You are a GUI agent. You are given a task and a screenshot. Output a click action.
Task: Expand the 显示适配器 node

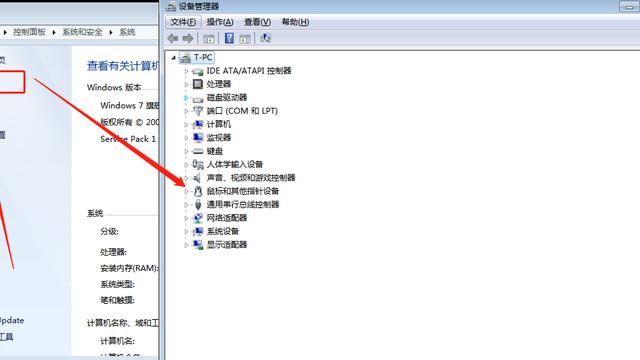(186, 245)
